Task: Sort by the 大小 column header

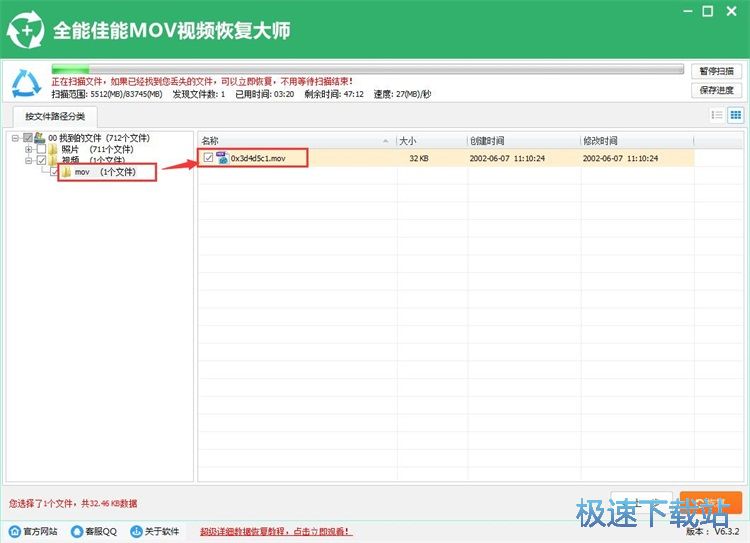Action: coord(432,141)
